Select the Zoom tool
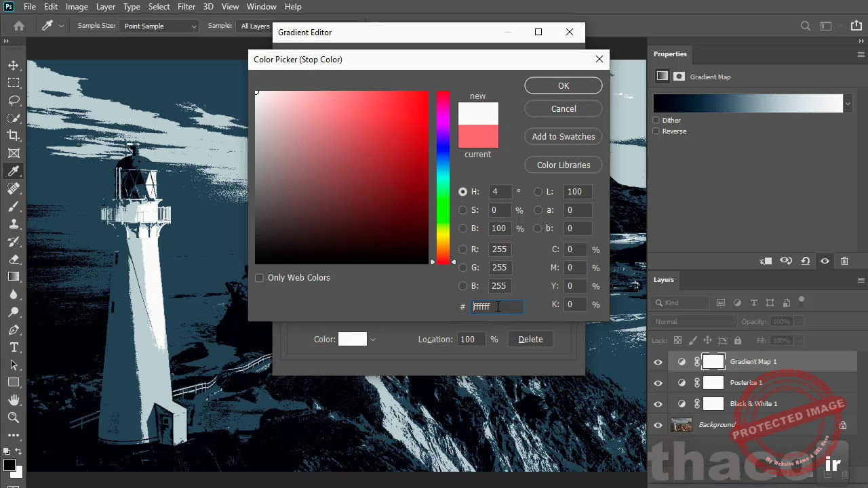This screenshot has height=488, width=868. [14, 418]
